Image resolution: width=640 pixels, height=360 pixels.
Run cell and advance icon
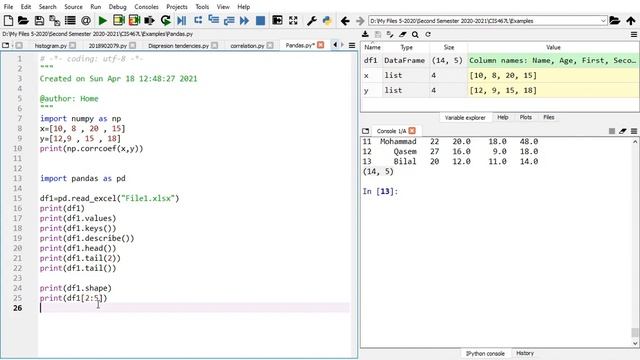[x=134, y=20]
